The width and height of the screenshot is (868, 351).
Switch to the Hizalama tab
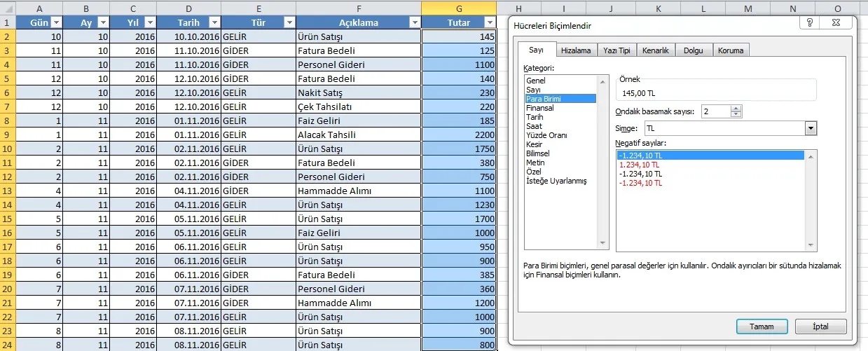pos(576,50)
